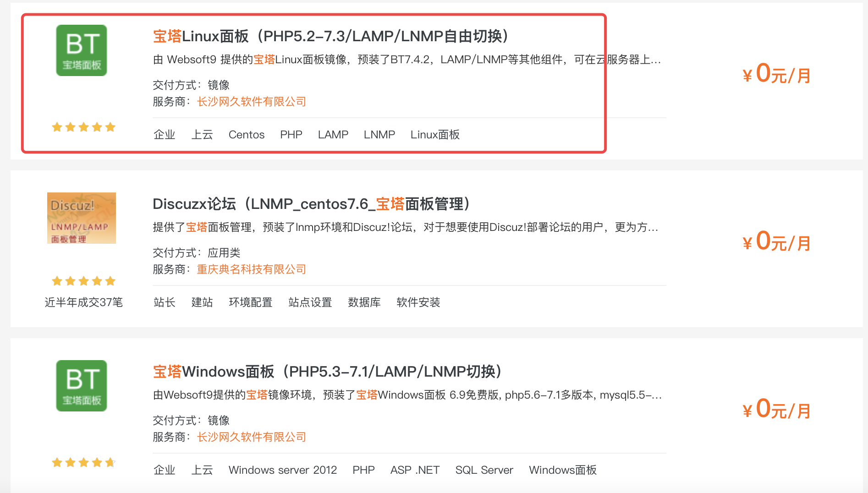Click the description starting 由Websoft9提供的宝塔镜像环境
This screenshot has width=868, height=493.
(x=407, y=395)
